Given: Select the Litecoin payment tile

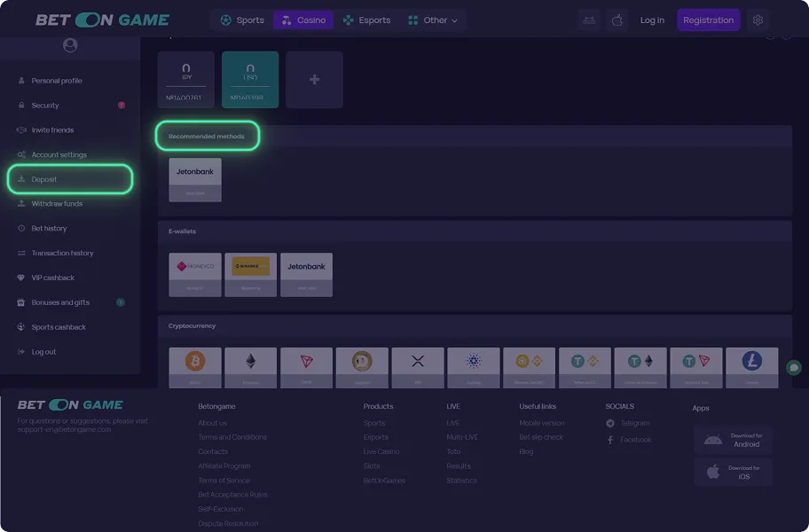Looking at the screenshot, I should [751, 365].
